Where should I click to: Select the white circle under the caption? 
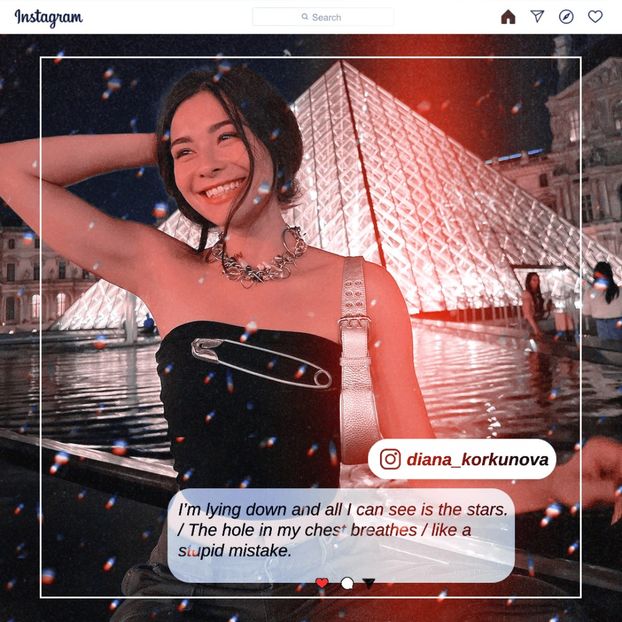coord(347,583)
